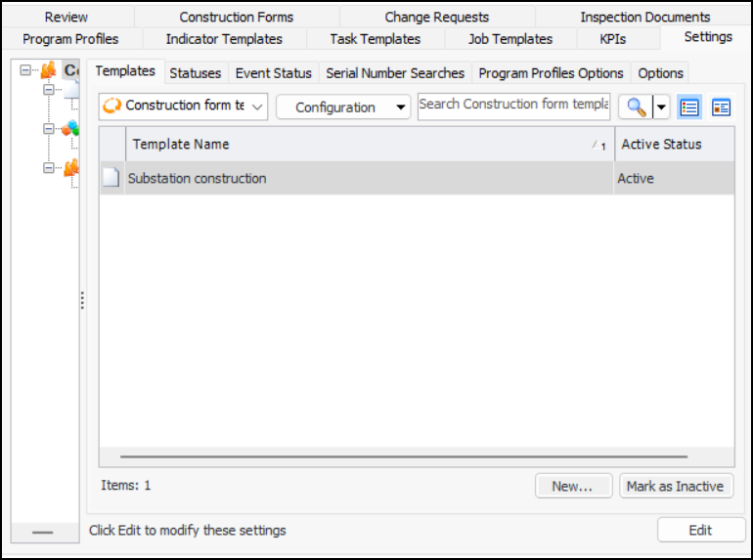The width and height of the screenshot is (753, 560).
Task: Click the multicolored cubes tree icon
Action: click(70, 128)
